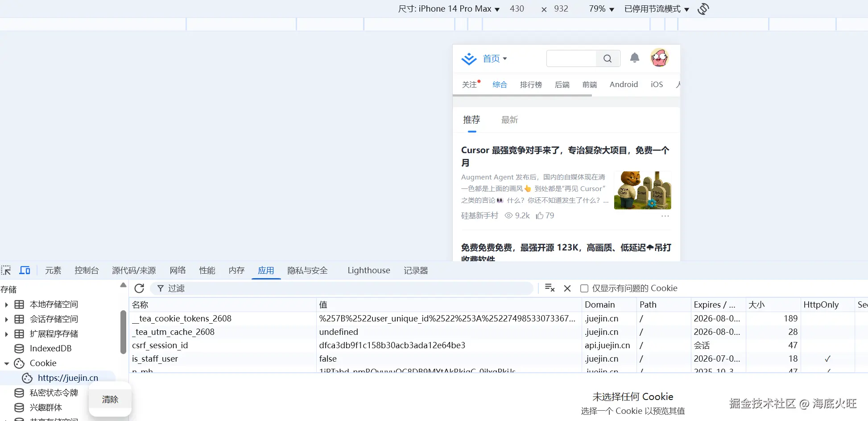Viewport: 868px width, 421px height.
Task: Focus the 过滤 cookie filter field
Action: click(x=342, y=288)
